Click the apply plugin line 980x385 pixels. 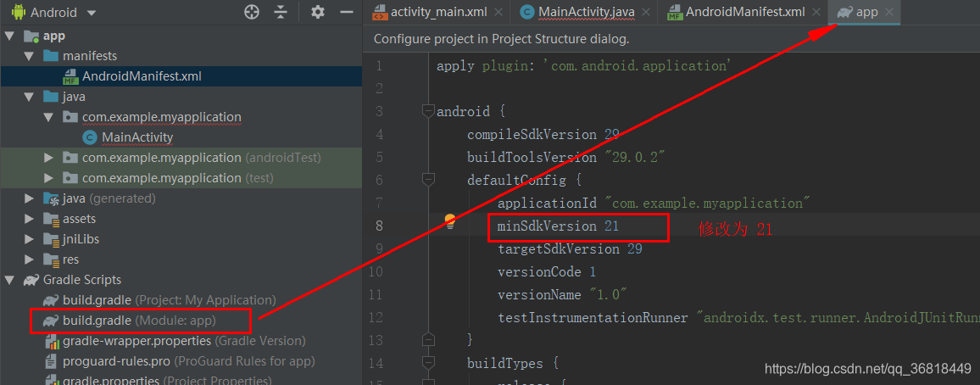click(584, 66)
